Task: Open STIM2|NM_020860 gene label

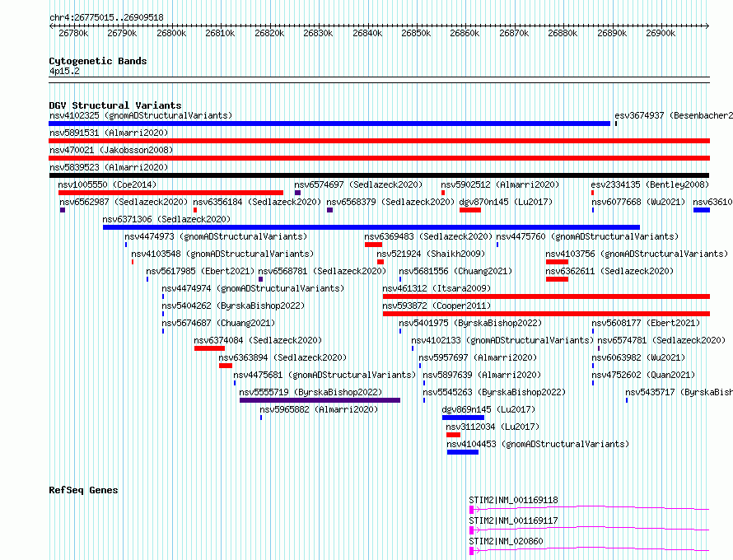Action: click(506, 541)
